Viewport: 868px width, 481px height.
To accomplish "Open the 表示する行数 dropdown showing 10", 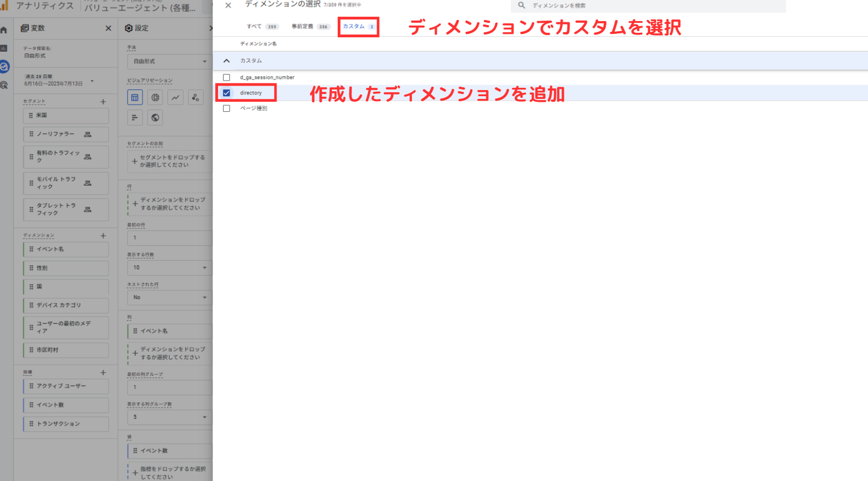I will point(169,267).
